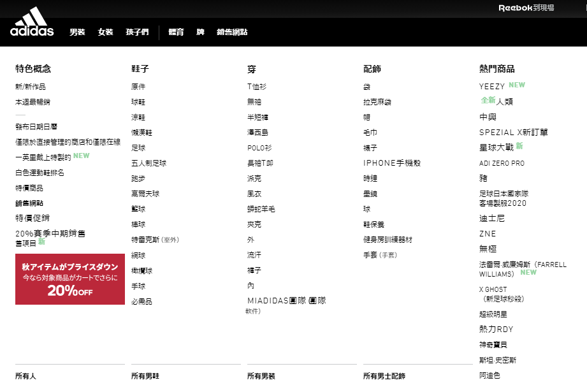Open X GHOST link
This screenshot has width=587, height=392.
(502, 294)
